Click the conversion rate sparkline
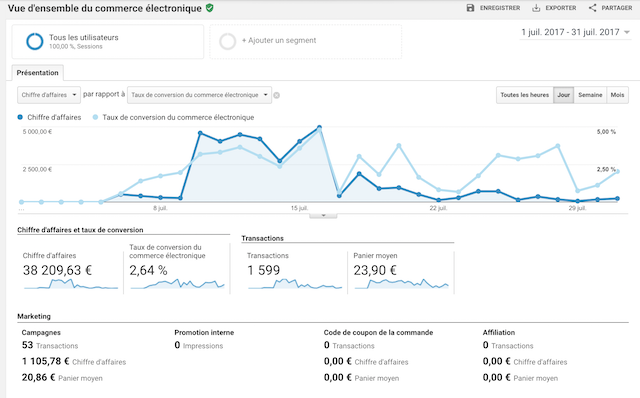The width and height of the screenshot is (640, 398). click(178, 284)
